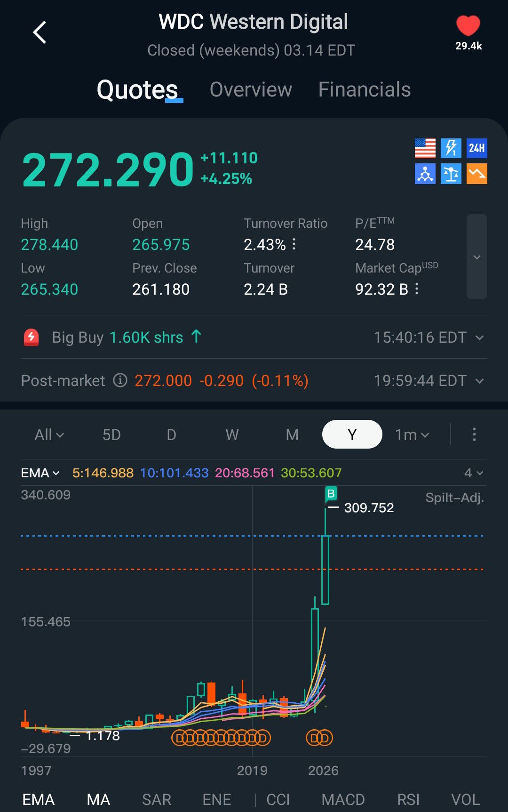Switch chart to the W weekly period
The width and height of the screenshot is (508, 812).
pos(232,434)
